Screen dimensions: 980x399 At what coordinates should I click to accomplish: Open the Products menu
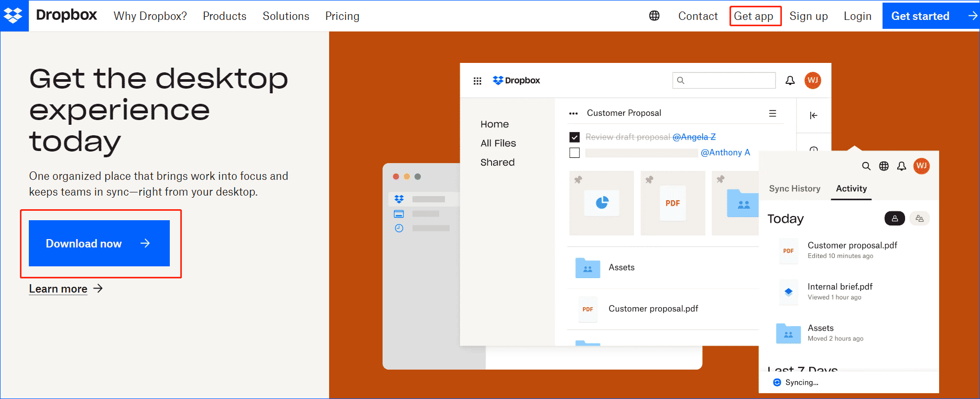point(224,16)
